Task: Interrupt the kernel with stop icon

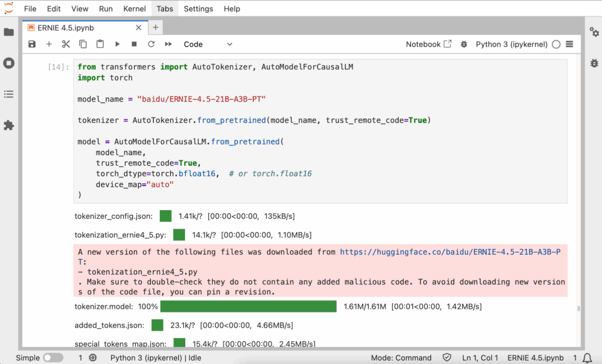Action: pos(134,44)
